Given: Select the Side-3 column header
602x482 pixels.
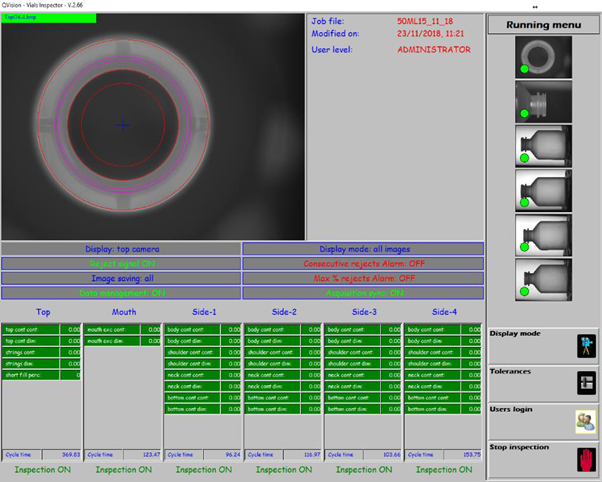Looking at the screenshot, I should (363, 312).
